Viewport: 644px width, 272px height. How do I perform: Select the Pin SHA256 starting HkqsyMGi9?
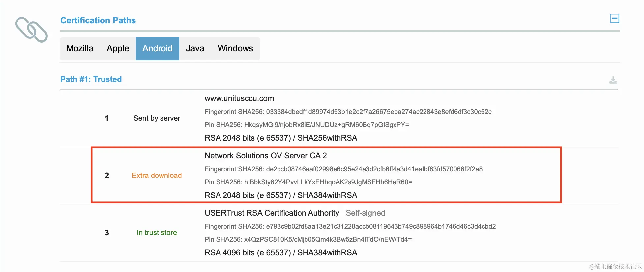pos(307,125)
